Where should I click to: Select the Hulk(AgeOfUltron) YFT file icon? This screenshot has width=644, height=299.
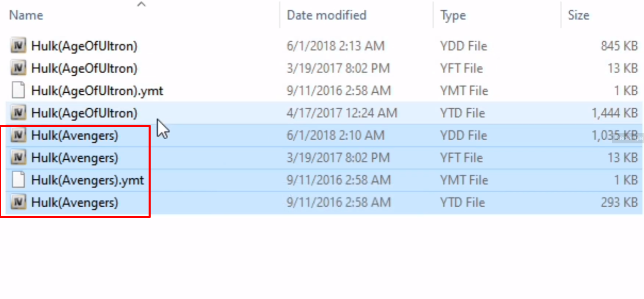click(19, 68)
